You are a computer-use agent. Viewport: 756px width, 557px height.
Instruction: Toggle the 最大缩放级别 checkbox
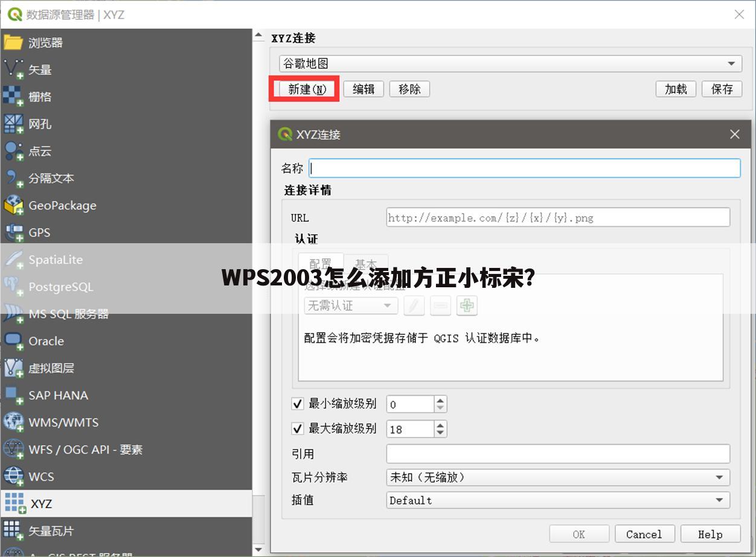297,428
